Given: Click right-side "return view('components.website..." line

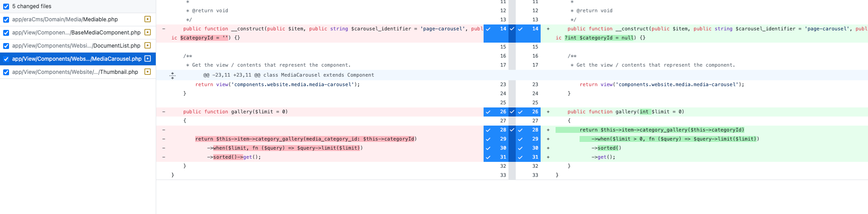Looking at the screenshot, I should pyautogui.click(x=662, y=85).
